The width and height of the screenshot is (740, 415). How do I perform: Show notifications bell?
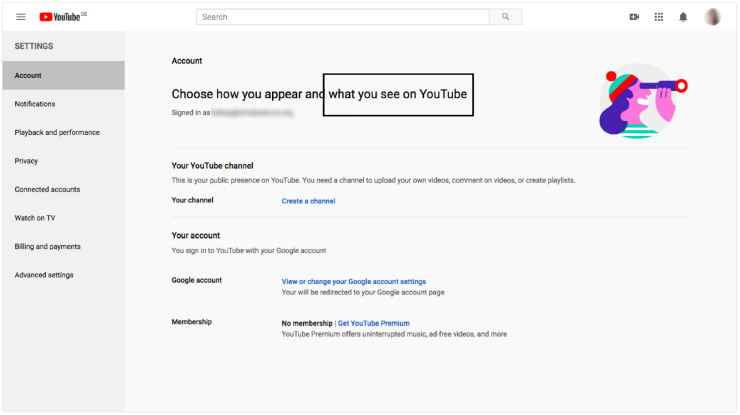[683, 17]
